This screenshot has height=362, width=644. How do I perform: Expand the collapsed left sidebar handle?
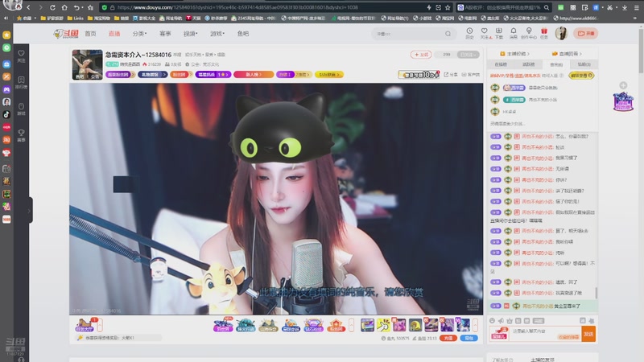pos(30,211)
